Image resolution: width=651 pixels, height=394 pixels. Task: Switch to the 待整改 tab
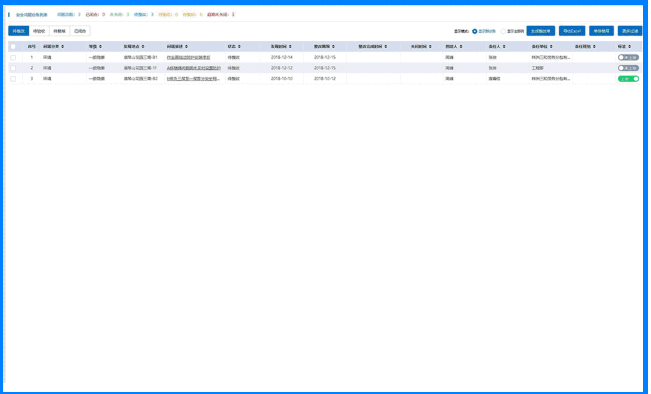point(19,31)
